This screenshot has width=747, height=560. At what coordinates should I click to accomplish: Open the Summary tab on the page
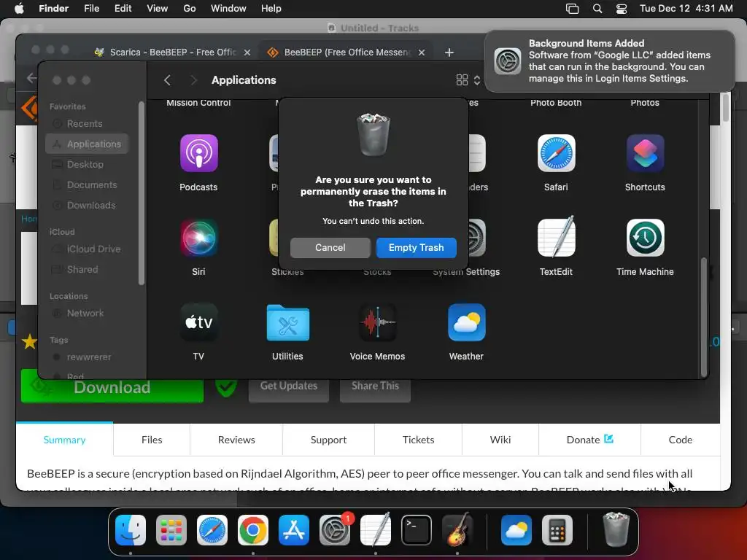64,440
